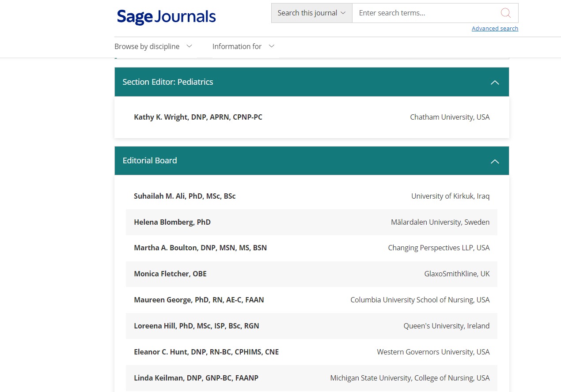Select Maureen George's name in the list
Screen dimensions: 561x392
(x=199, y=300)
